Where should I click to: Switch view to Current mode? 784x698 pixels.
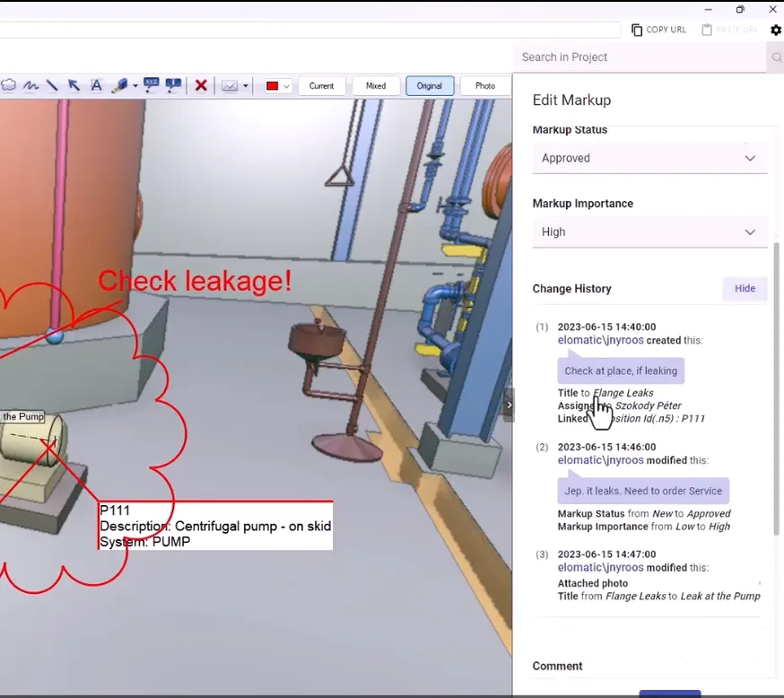pos(321,86)
